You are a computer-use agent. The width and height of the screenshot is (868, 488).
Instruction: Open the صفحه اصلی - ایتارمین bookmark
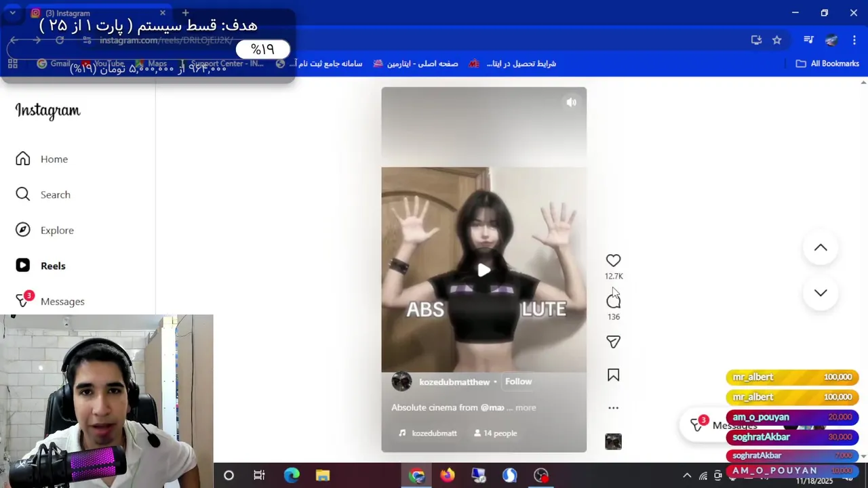[x=415, y=64]
